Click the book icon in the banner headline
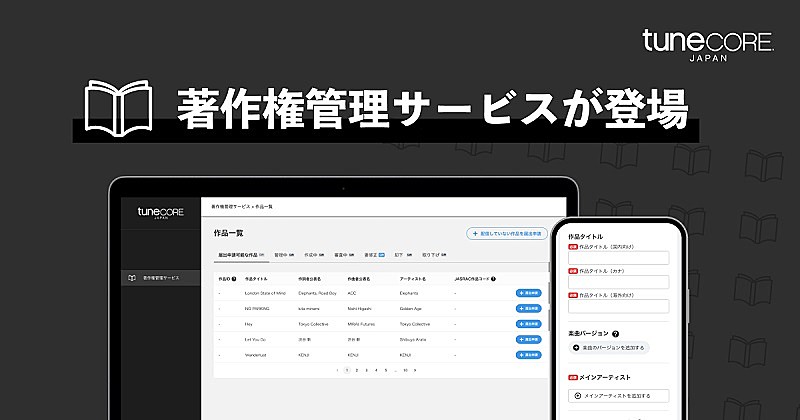Viewport: 800px width, 420px height. pos(118,107)
